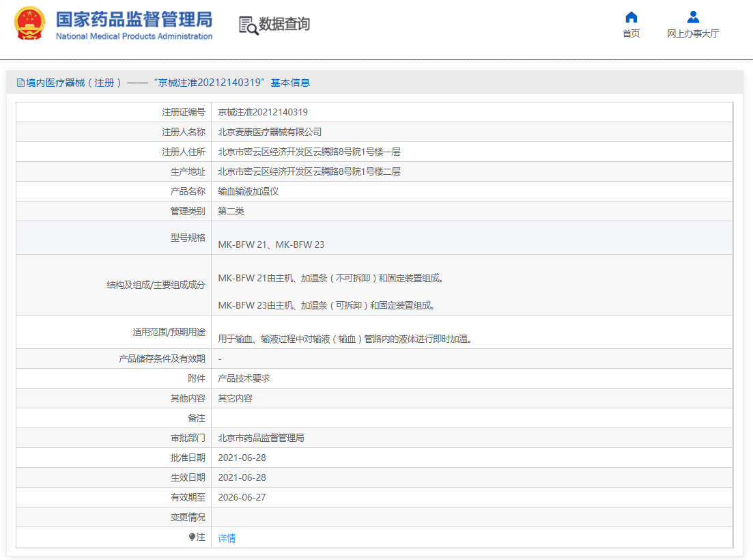The height and width of the screenshot is (560, 753).
Task: Click the national emblem logo
Action: [29, 24]
